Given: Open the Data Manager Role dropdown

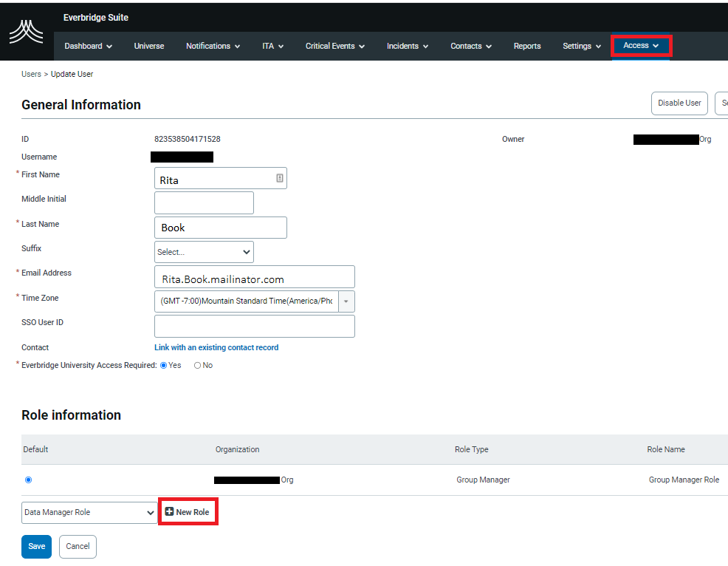Looking at the screenshot, I should click(x=89, y=512).
